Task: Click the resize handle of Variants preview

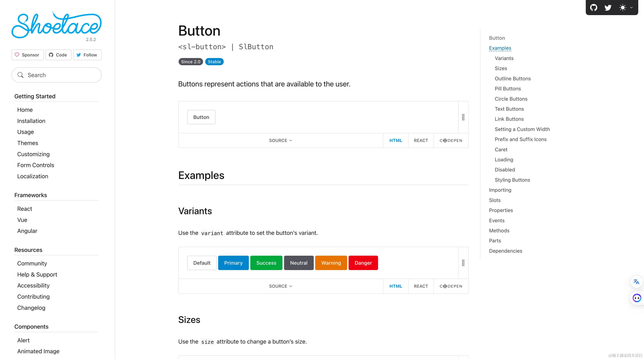Action: (463, 263)
